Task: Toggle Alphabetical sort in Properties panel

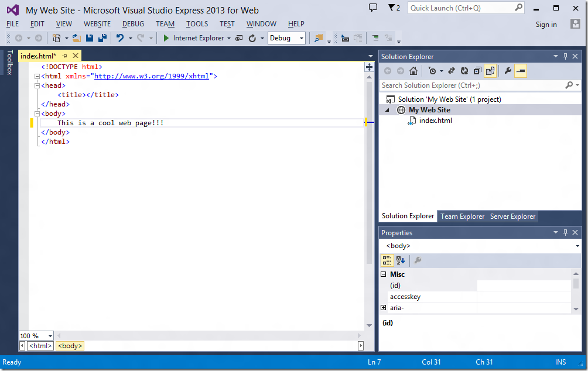Action: (400, 260)
